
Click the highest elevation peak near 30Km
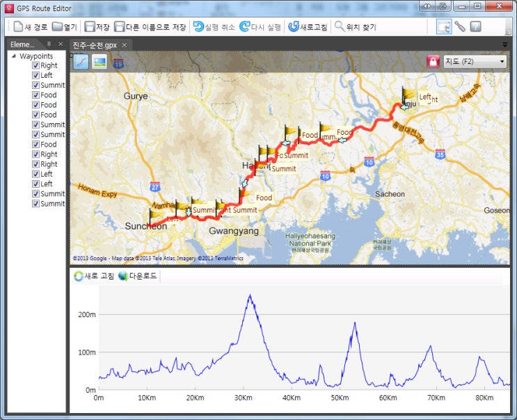click(x=250, y=296)
